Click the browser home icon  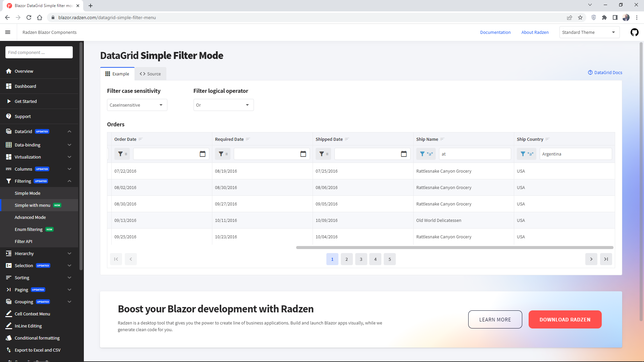[40, 17]
